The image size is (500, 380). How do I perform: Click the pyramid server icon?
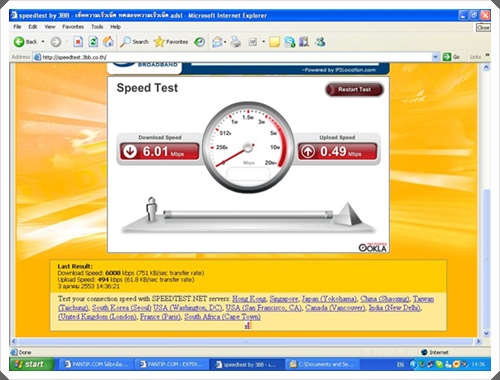pos(348,214)
